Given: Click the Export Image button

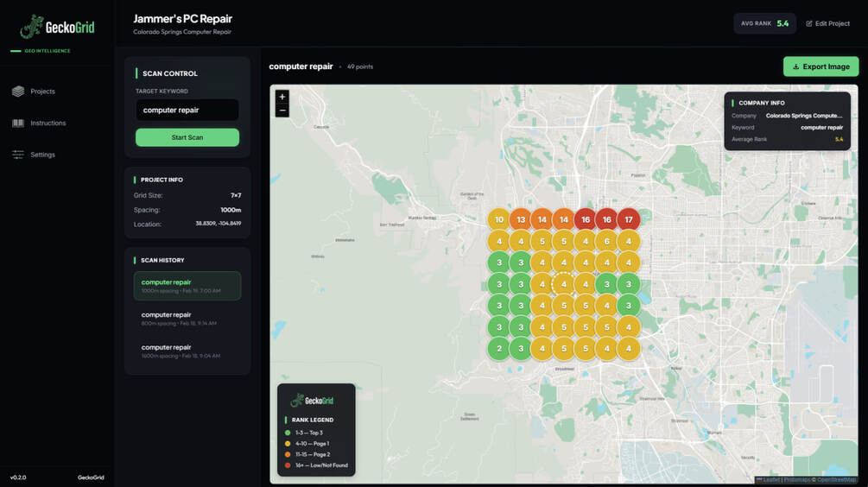Looking at the screenshot, I should [821, 66].
